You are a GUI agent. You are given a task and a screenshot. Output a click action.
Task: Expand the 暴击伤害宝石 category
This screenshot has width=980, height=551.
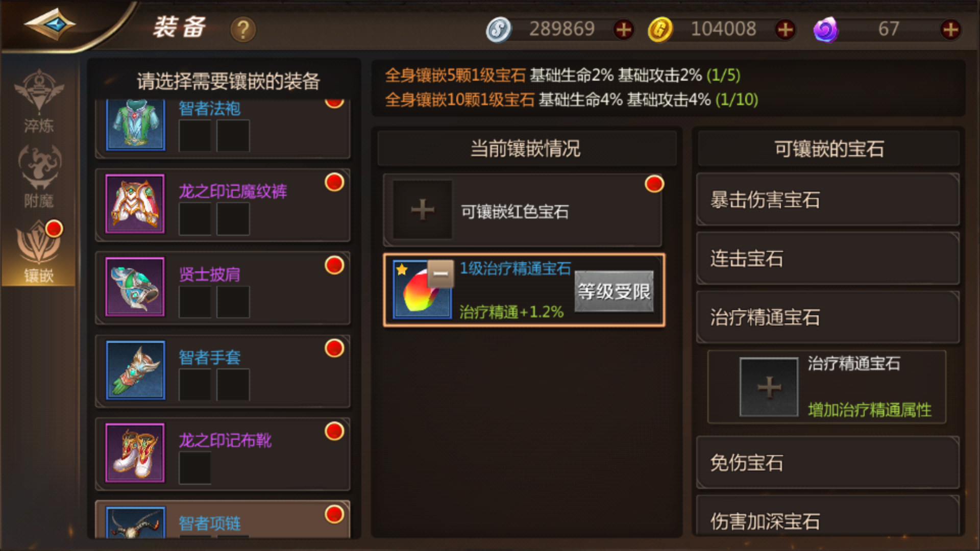(x=828, y=199)
